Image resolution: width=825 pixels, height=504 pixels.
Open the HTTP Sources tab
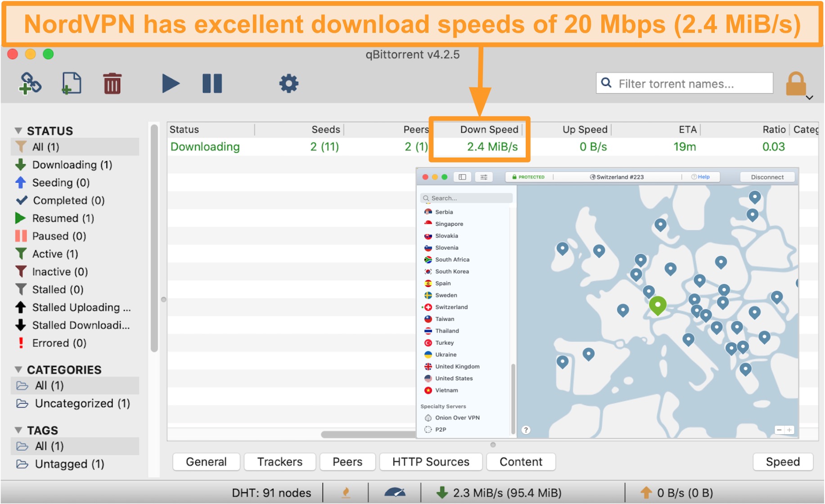tap(431, 462)
